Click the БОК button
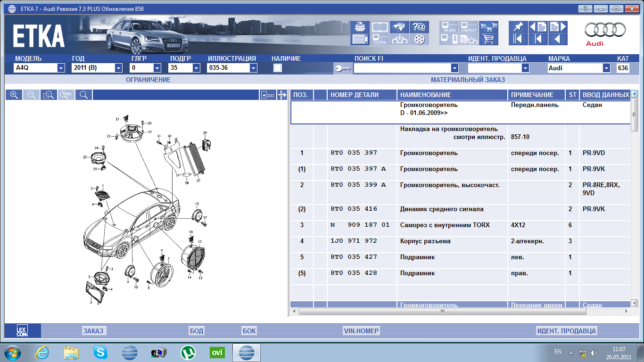 click(x=249, y=331)
